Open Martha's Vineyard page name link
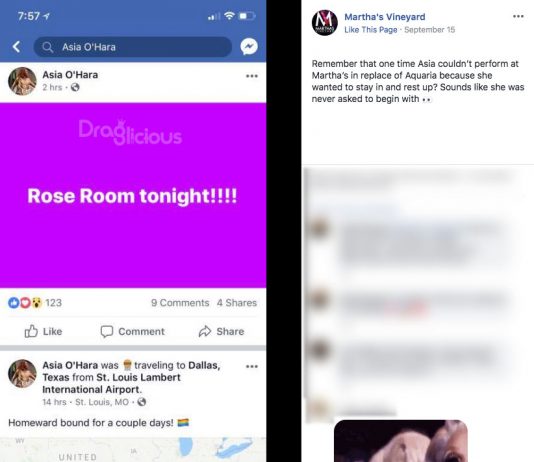The image size is (534, 462). coord(385,17)
